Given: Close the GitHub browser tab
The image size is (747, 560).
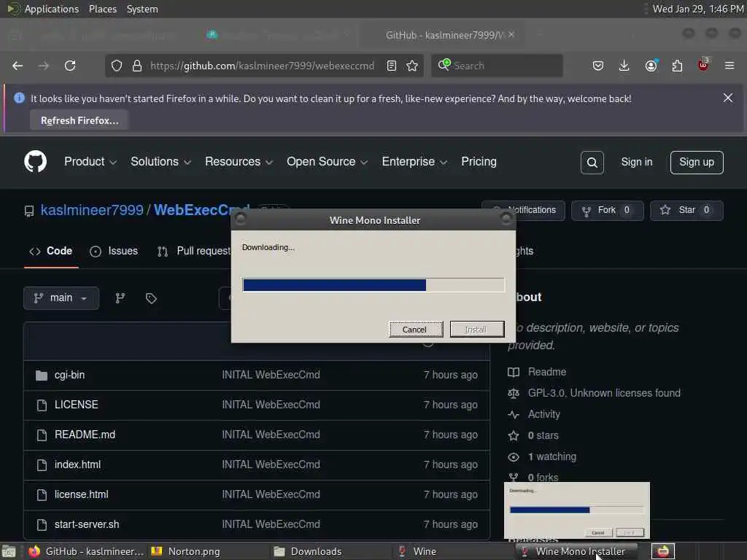Looking at the screenshot, I should pyautogui.click(x=511, y=35).
